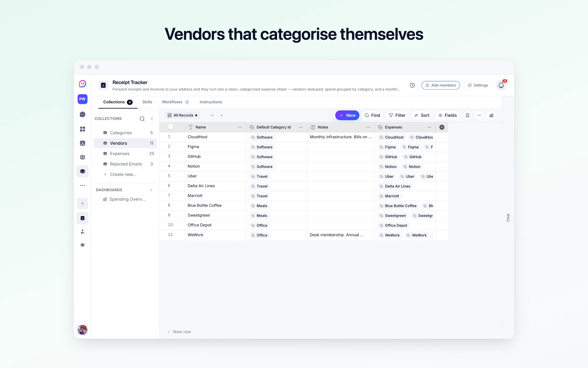Open the Spending Overview dashboard

pos(124,199)
